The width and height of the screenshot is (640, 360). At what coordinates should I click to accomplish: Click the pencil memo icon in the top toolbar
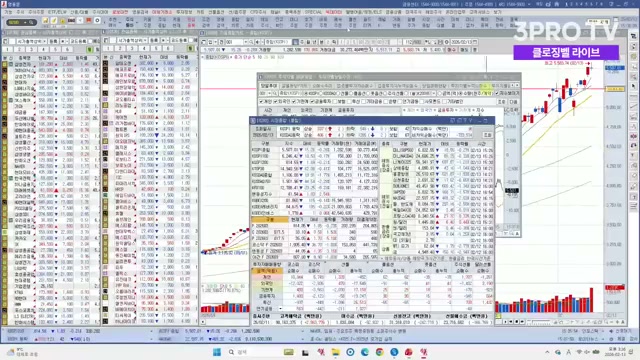(54, 20)
